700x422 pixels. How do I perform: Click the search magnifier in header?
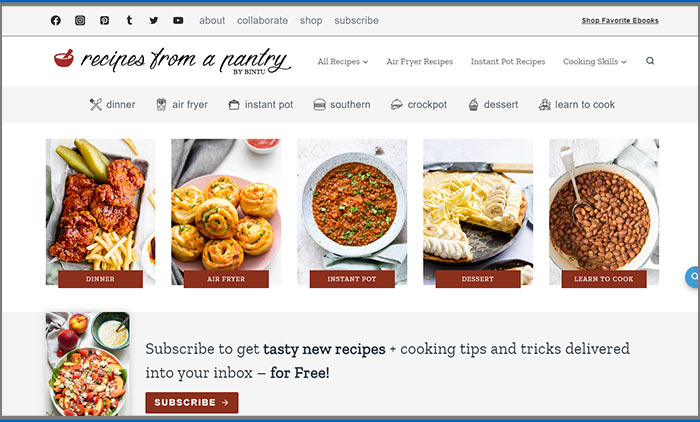(650, 61)
